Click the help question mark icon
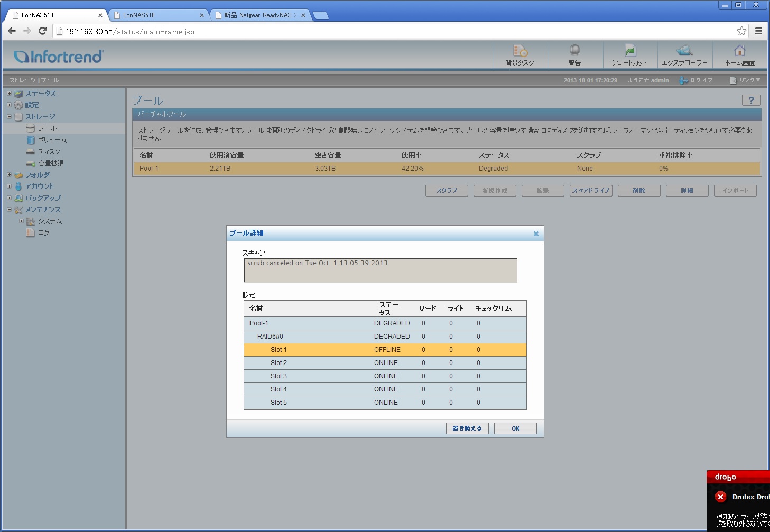Image resolution: width=770 pixels, height=532 pixels. pyautogui.click(x=751, y=100)
